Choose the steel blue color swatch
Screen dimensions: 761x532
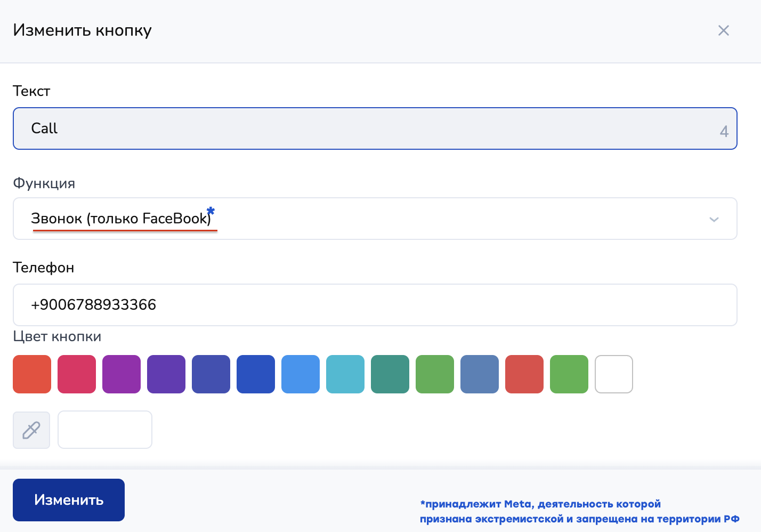click(480, 374)
